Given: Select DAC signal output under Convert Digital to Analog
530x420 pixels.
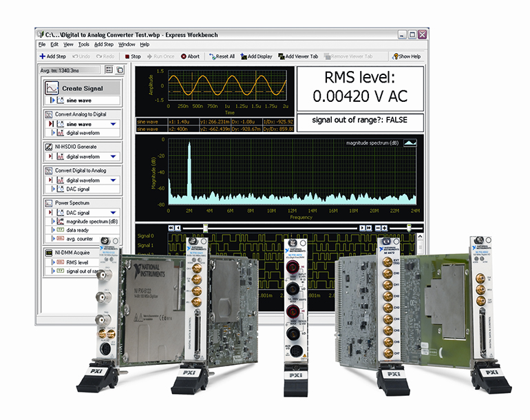Looking at the screenshot, I should 83,189.
